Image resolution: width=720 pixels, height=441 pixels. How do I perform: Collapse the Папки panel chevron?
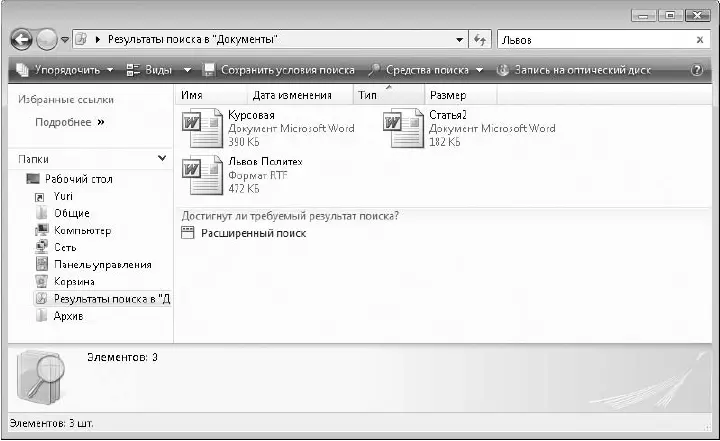coord(162,158)
